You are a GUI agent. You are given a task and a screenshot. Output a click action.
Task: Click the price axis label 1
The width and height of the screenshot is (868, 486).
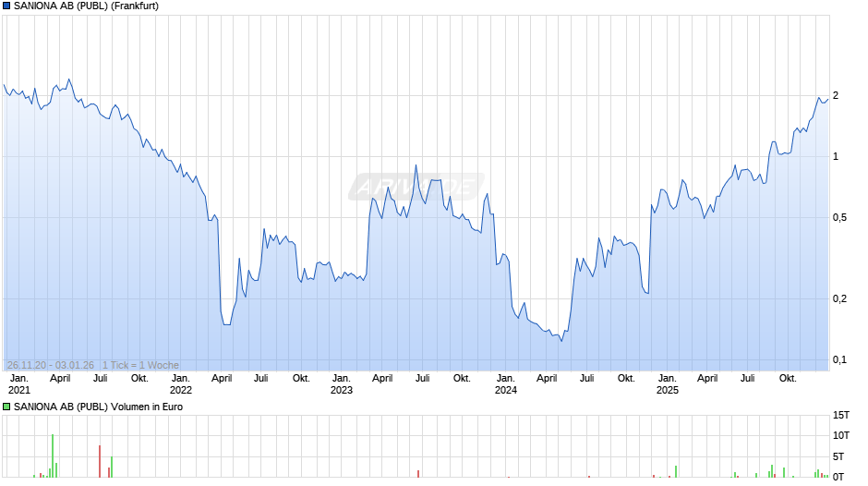(x=836, y=156)
